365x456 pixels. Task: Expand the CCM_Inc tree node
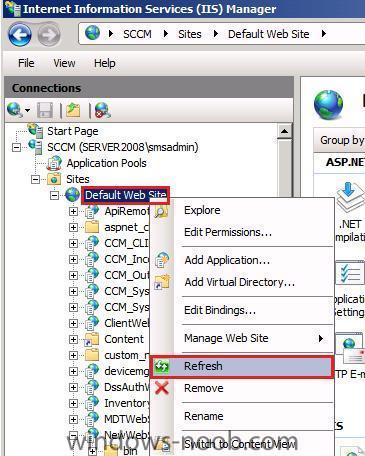(73, 259)
